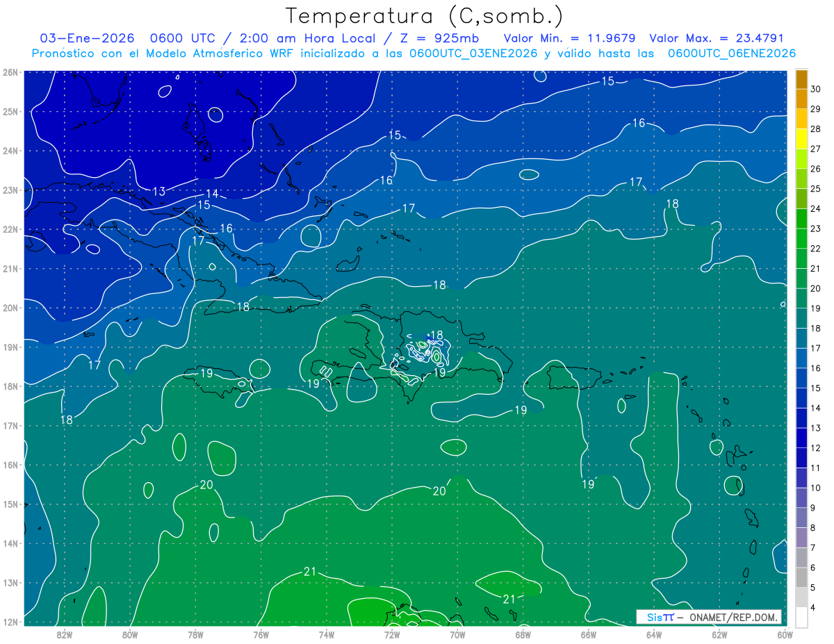Click the gray legend swatch between 5 and 6
The height and width of the screenshot is (644, 834).
(x=801, y=577)
